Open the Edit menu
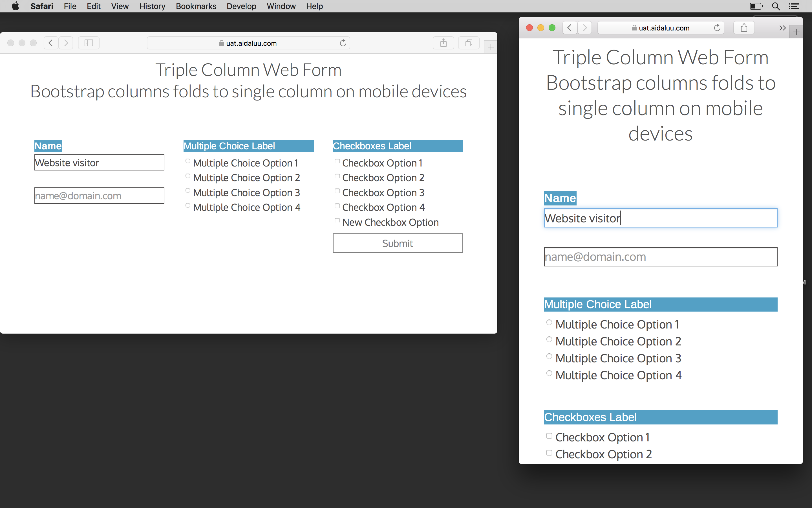This screenshot has height=508, width=812. coord(94,6)
